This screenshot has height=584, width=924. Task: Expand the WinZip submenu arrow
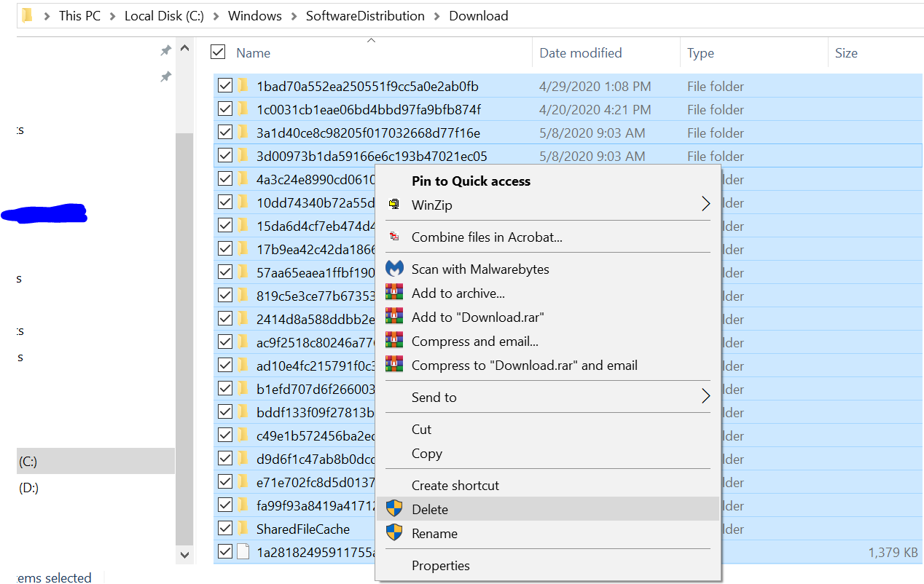pos(705,205)
